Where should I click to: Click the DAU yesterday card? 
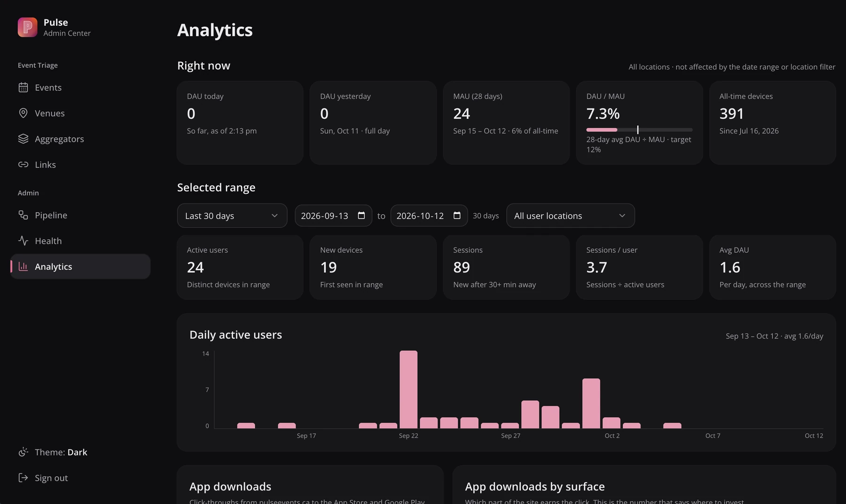click(x=373, y=123)
